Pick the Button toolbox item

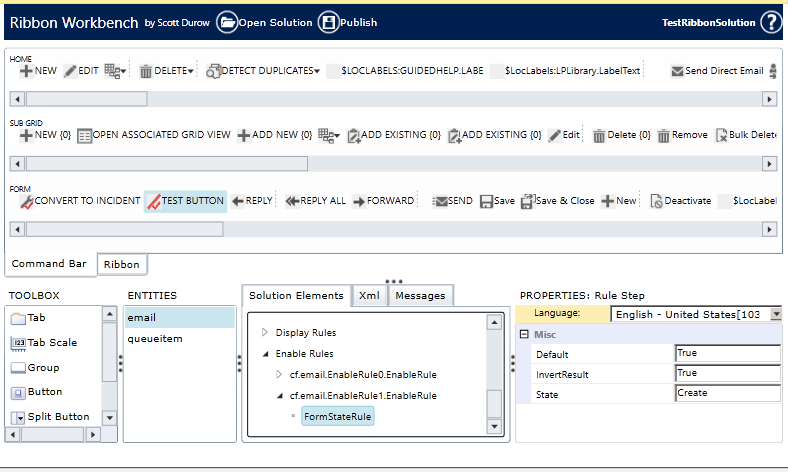pyautogui.click(x=37, y=392)
